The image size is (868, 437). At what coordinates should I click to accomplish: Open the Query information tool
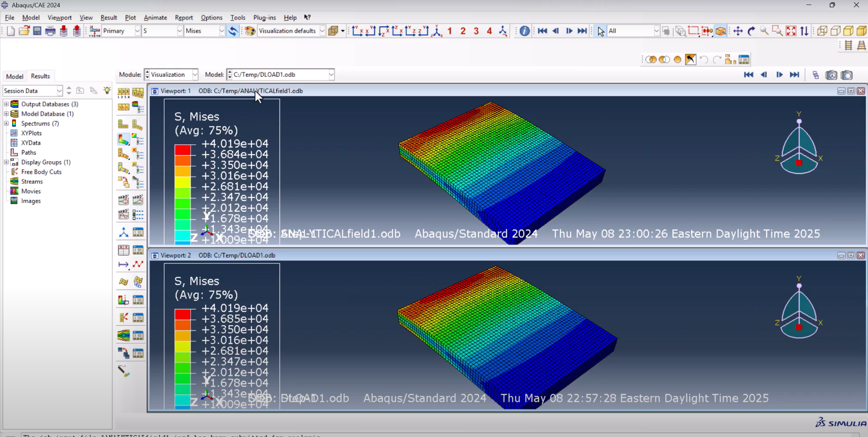[524, 31]
